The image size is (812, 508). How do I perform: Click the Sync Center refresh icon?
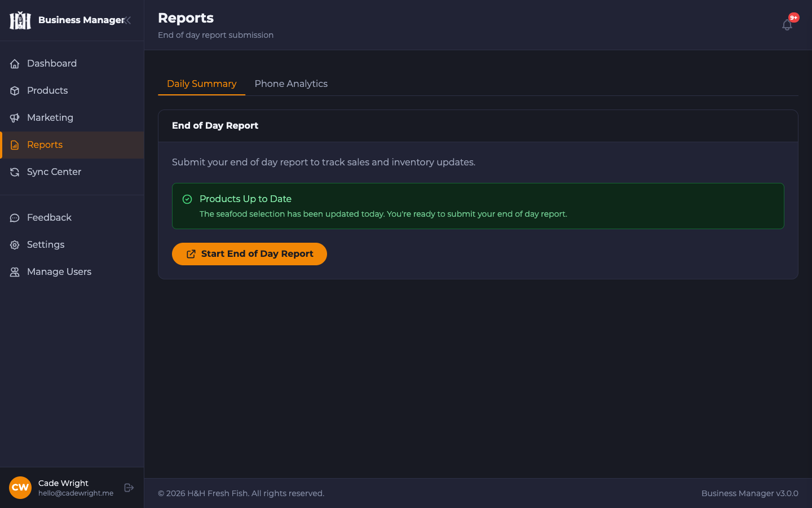click(15, 172)
